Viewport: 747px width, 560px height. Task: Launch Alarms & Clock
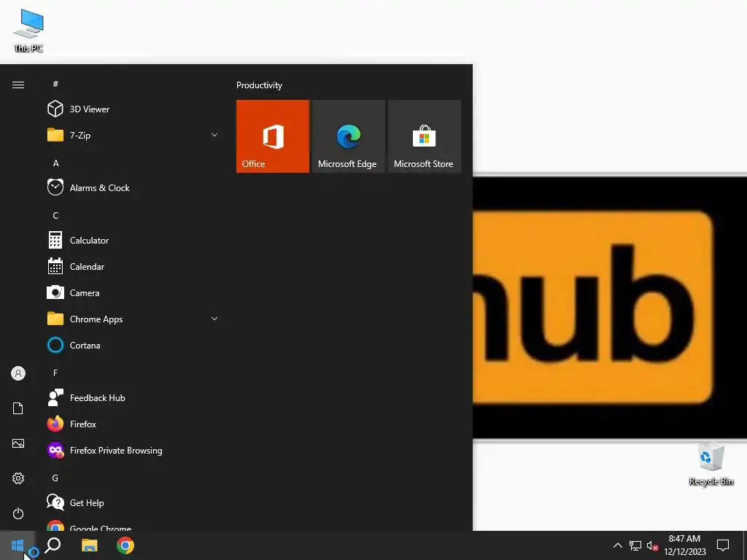pos(133,187)
